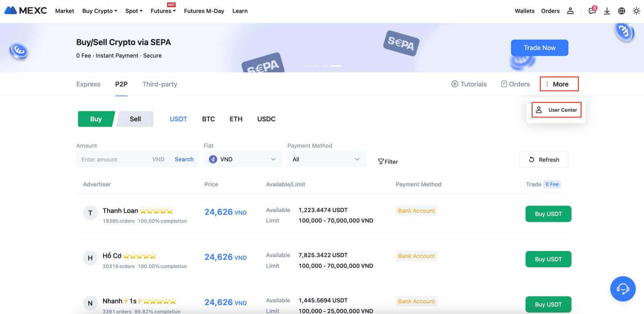Buy USDT from Hồ Cơ
Viewport: 644px width, 314px height.
tap(548, 259)
